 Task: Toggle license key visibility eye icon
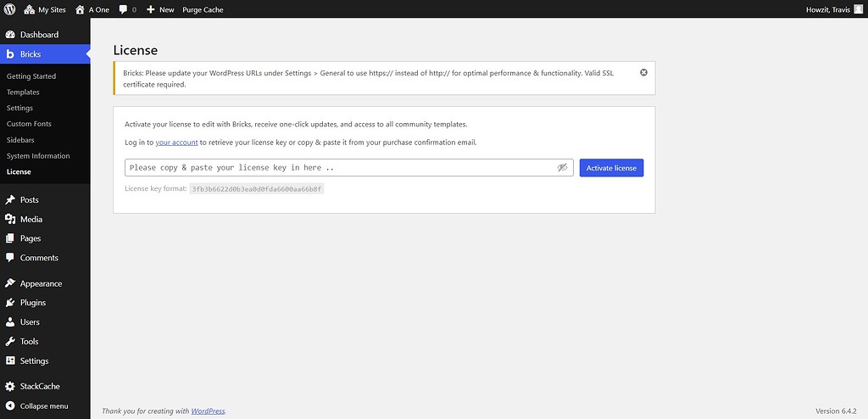562,168
